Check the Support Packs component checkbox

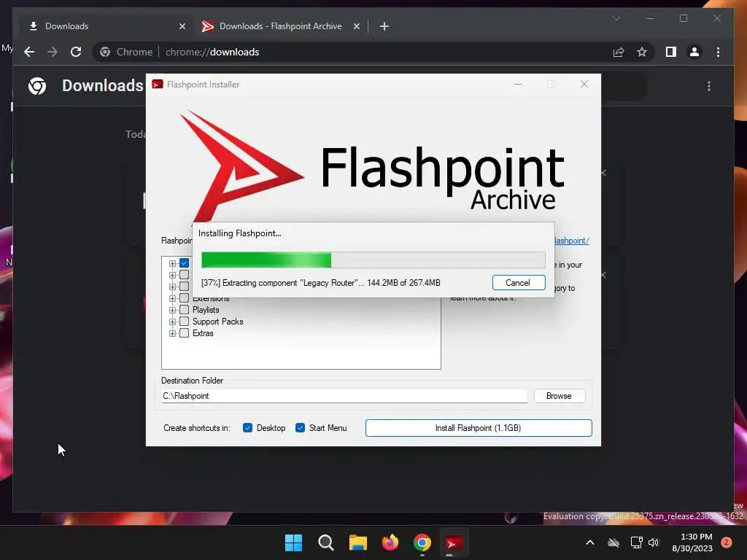click(185, 322)
